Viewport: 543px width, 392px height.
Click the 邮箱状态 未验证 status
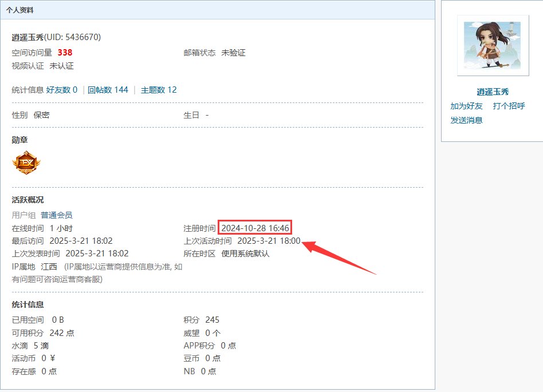pyautogui.click(x=233, y=53)
